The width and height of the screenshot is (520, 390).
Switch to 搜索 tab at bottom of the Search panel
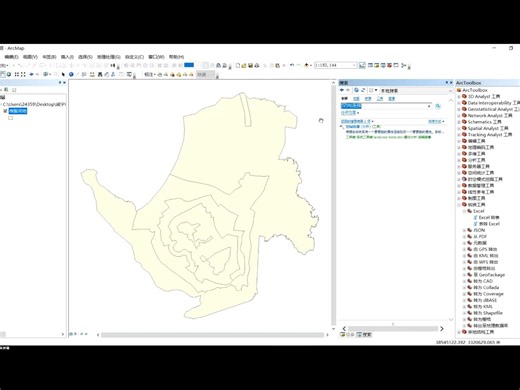(x=364, y=334)
